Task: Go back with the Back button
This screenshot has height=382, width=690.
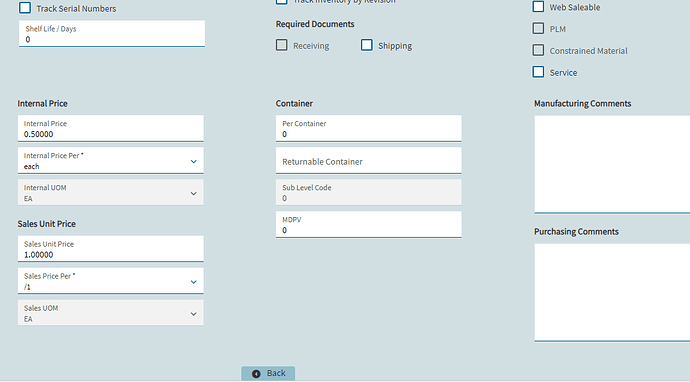Action: (268, 374)
